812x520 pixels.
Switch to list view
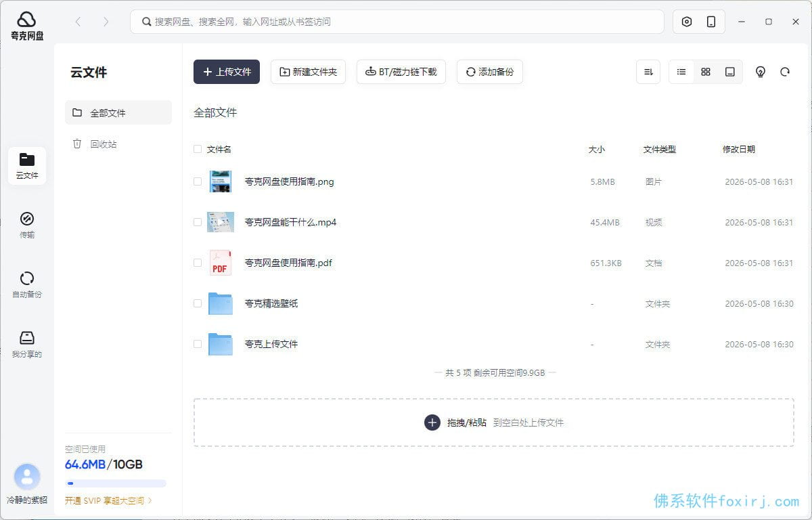681,72
